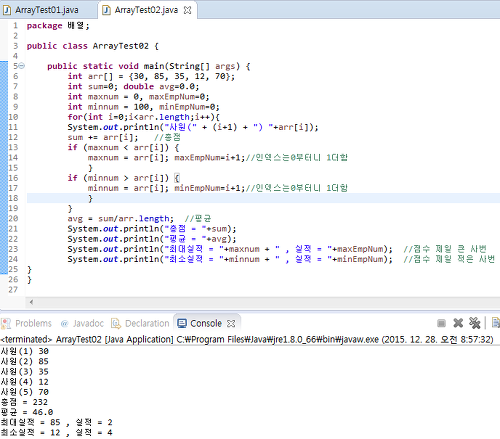Click 'sum += arr[i];' on line 12

103,137
